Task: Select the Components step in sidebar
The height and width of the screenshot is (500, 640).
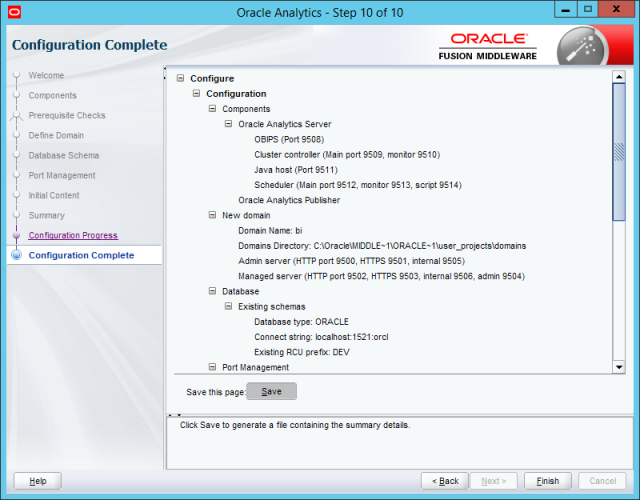Action: [x=52, y=95]
